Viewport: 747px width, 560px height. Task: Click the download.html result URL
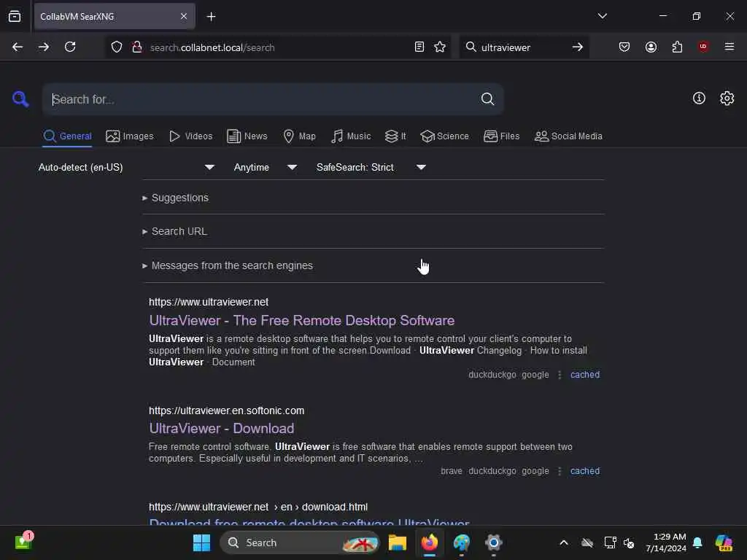tap(258, 507)
